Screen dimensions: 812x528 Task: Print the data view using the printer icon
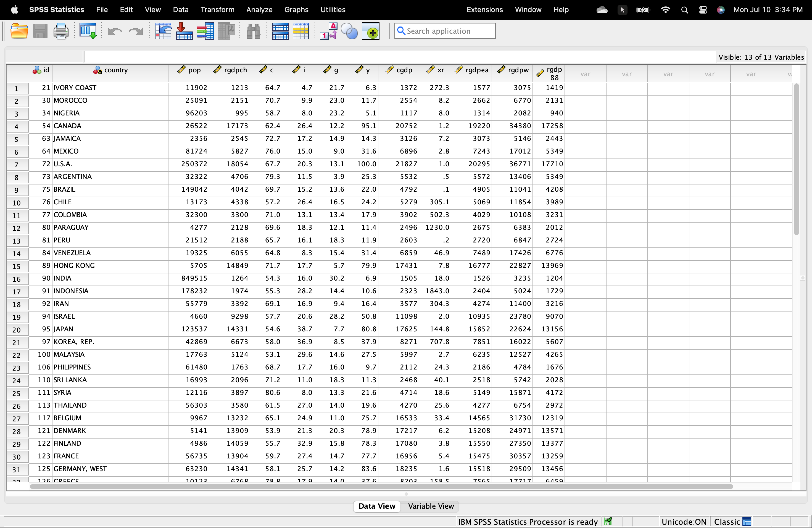pyautogui.click(x=61, y=31)
